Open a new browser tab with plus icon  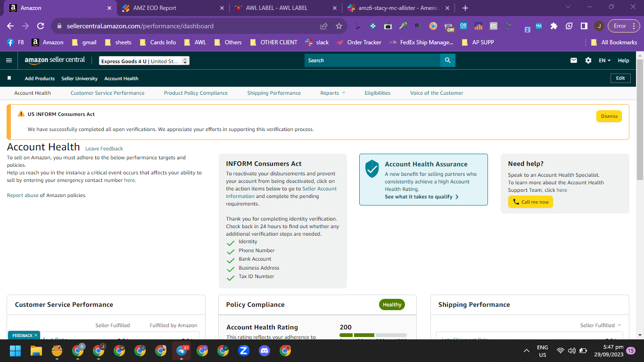click(x=465, y=8)
